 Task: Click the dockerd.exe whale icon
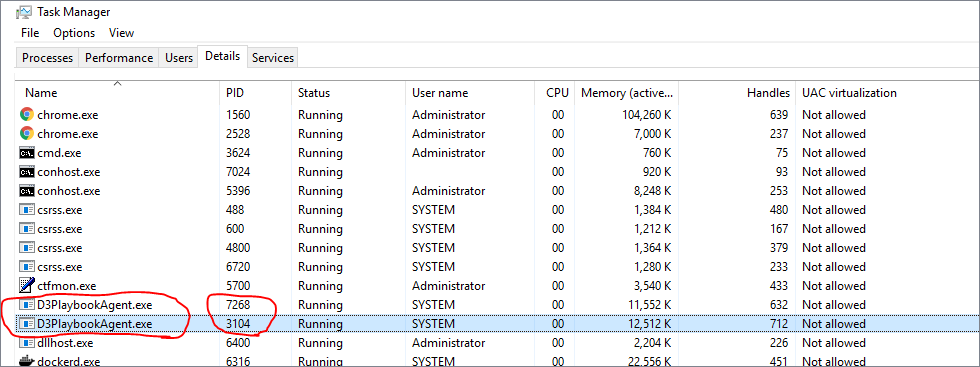26,361
